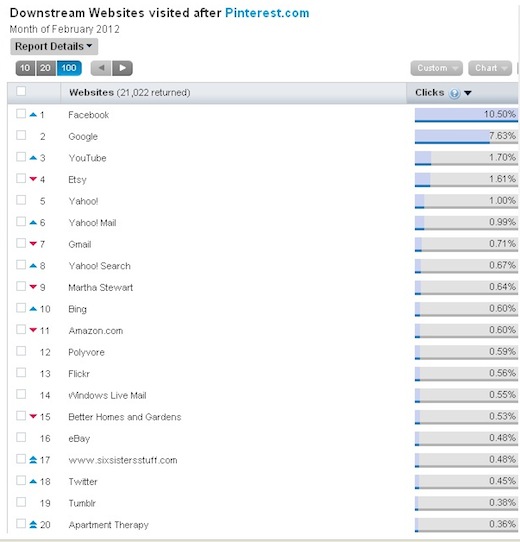Open the Chart dropdown menu
The height and width of the screenshot is (542, 520).
(490, 68)
